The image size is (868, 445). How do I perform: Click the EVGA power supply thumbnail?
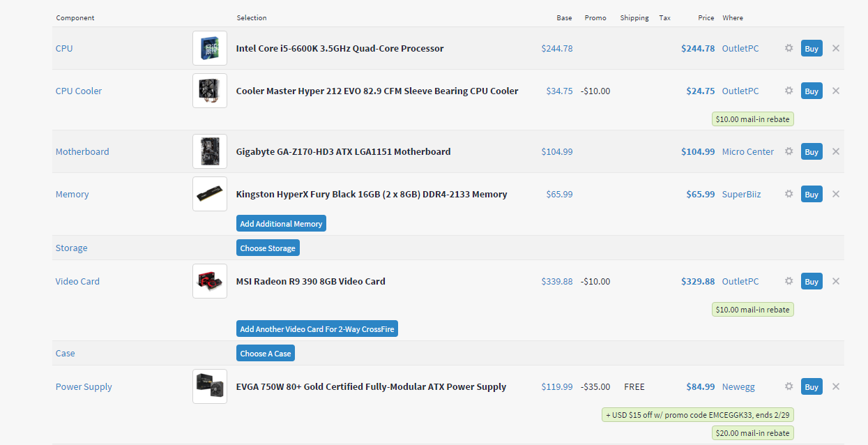[210, 386]
